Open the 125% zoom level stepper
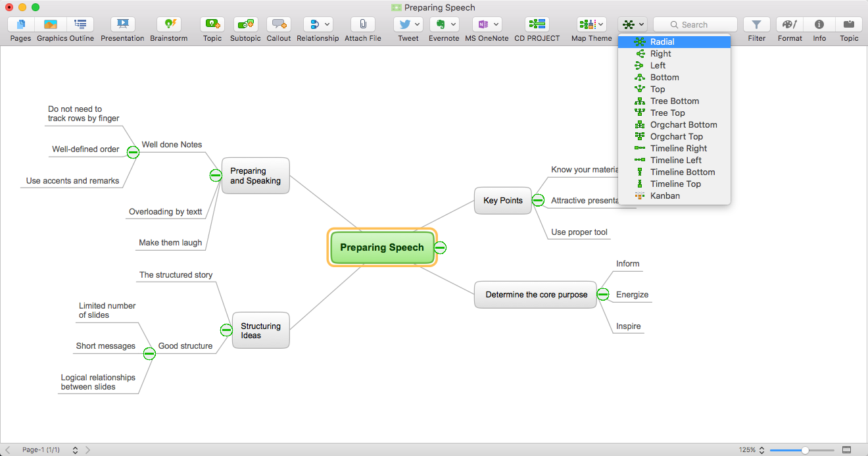The width and height of the screenshot is (868, 456). click(x=762, y=450)
